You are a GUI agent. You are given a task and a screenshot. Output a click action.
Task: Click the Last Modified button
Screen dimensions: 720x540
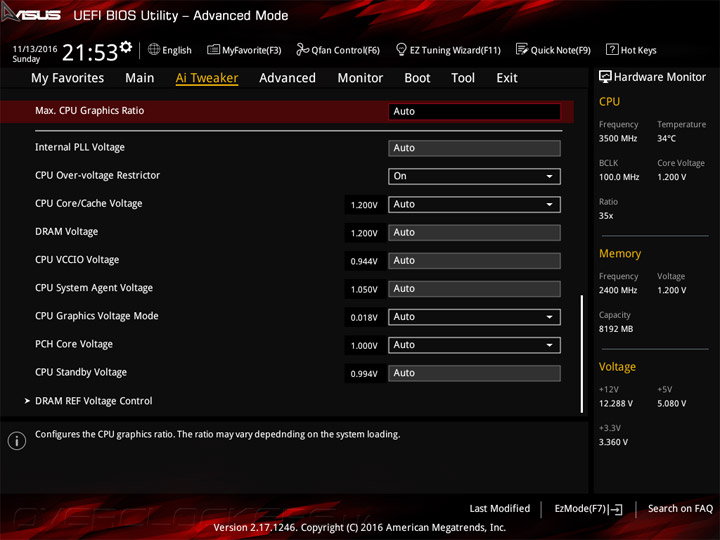(x=500, y=508)
